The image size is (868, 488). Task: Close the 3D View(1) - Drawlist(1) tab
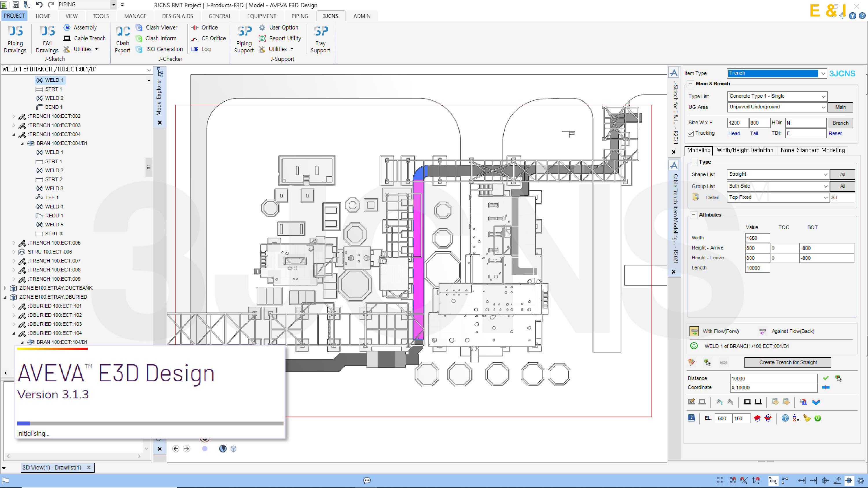89,467
